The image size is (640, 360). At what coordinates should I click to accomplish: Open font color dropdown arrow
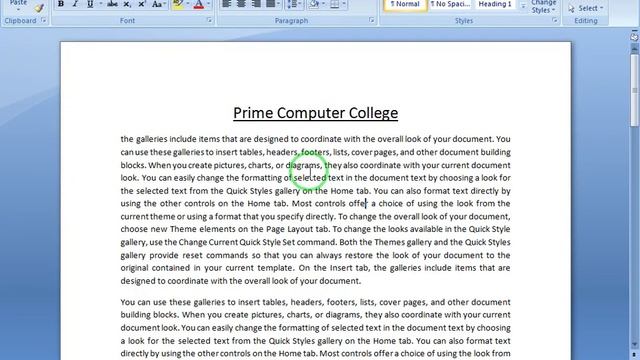coord(209,4)
